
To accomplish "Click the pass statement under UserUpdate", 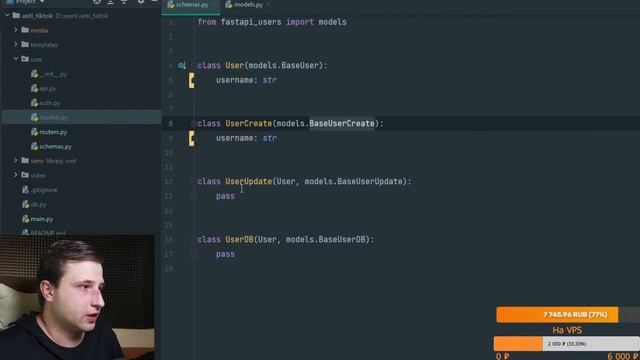I will [x=225, y=196].
